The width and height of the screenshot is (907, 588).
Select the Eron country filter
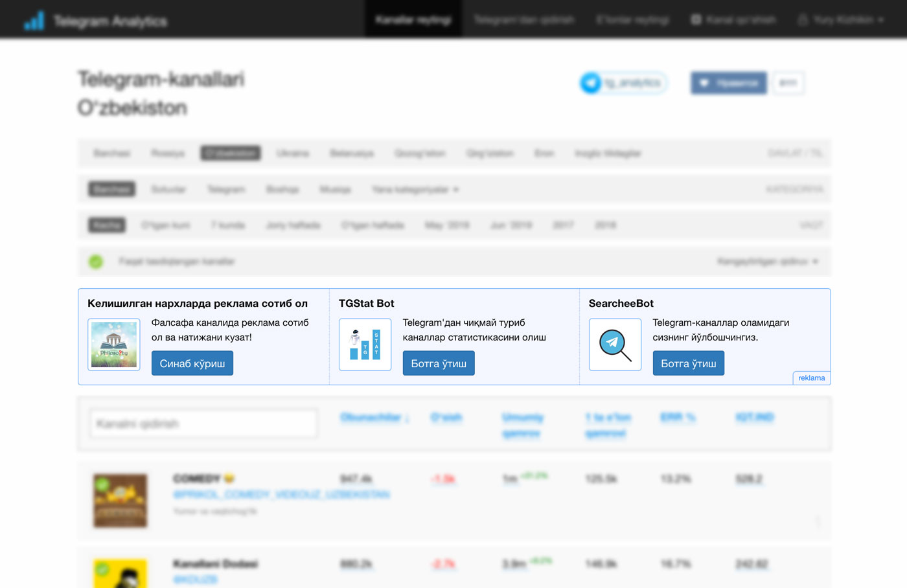coord(544,153)
